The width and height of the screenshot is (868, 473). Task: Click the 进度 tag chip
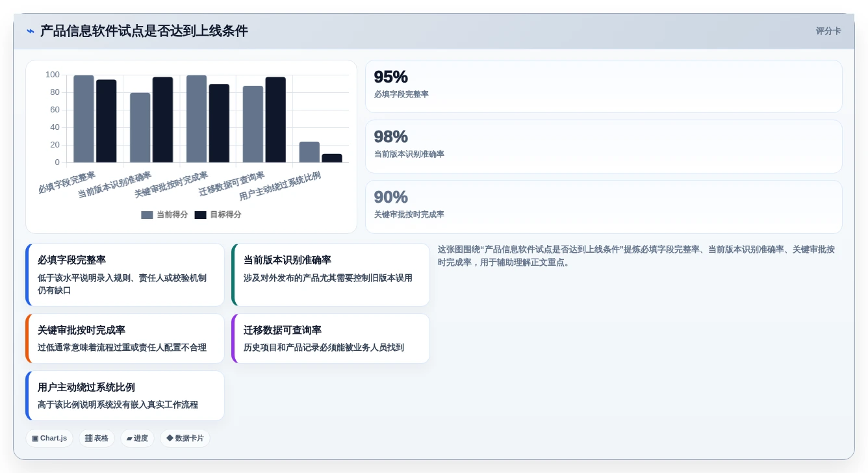pyautogui.click(x=137, y=439)
